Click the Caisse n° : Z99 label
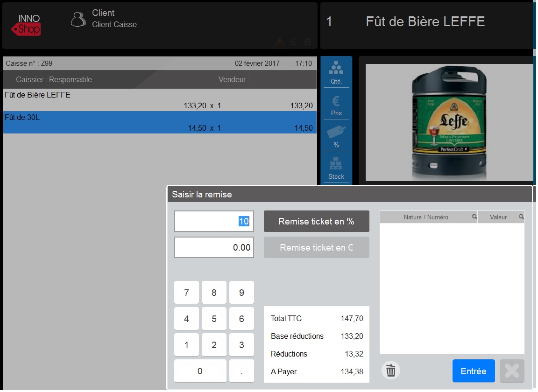The image size is (538, 392). point(29,63)
